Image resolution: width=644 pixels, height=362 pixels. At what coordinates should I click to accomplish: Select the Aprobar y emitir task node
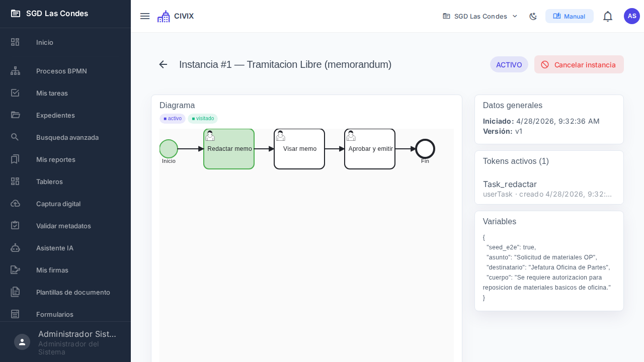[370, 149]
